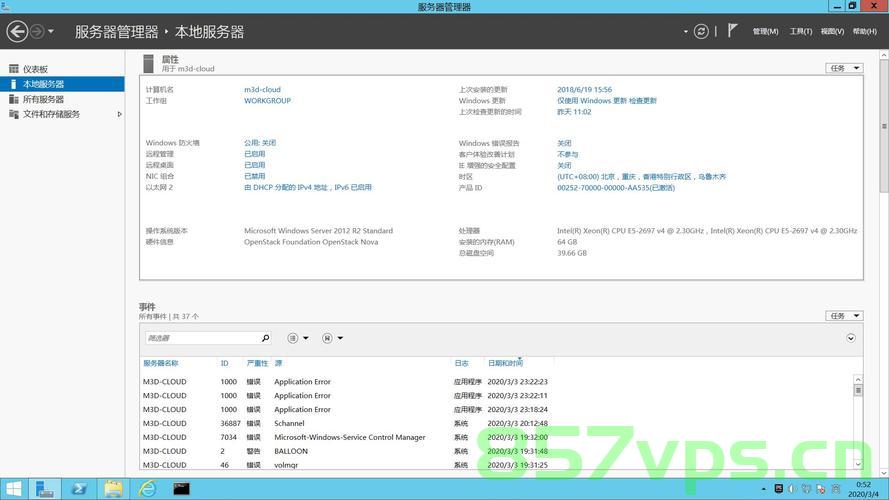
Task: Click time zone (UTC+08:00) link
Action: click(x=641, y=177)
